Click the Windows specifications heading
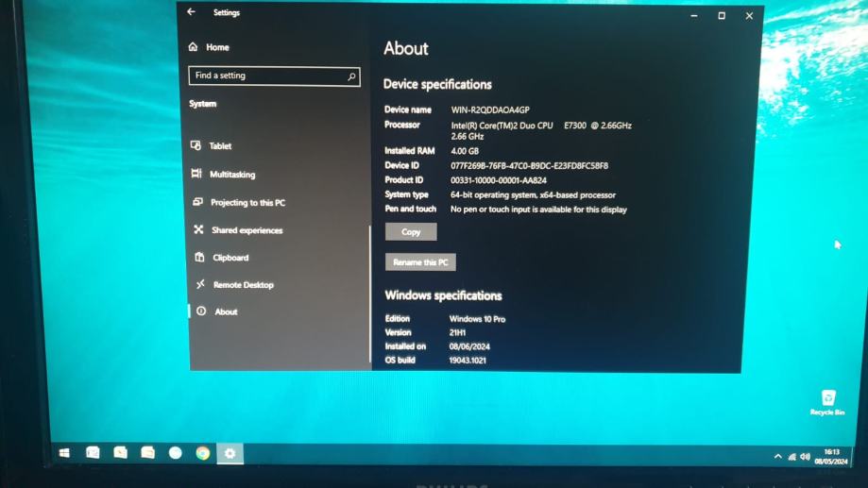Viewport: 868px width, 488px height. click(443, 295)
